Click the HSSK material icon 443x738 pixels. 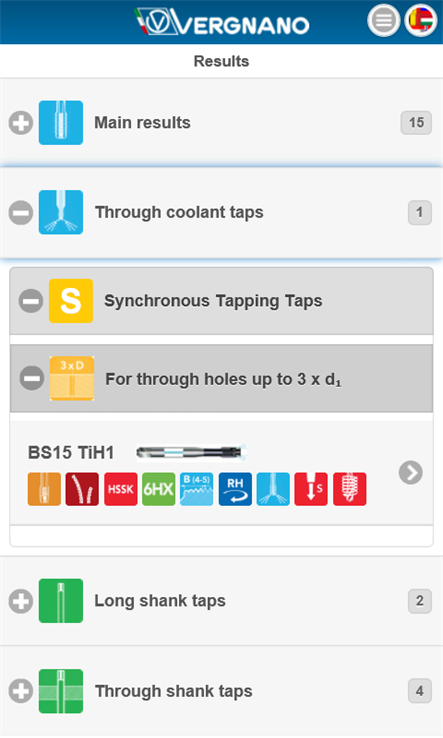tap(121, 489)
